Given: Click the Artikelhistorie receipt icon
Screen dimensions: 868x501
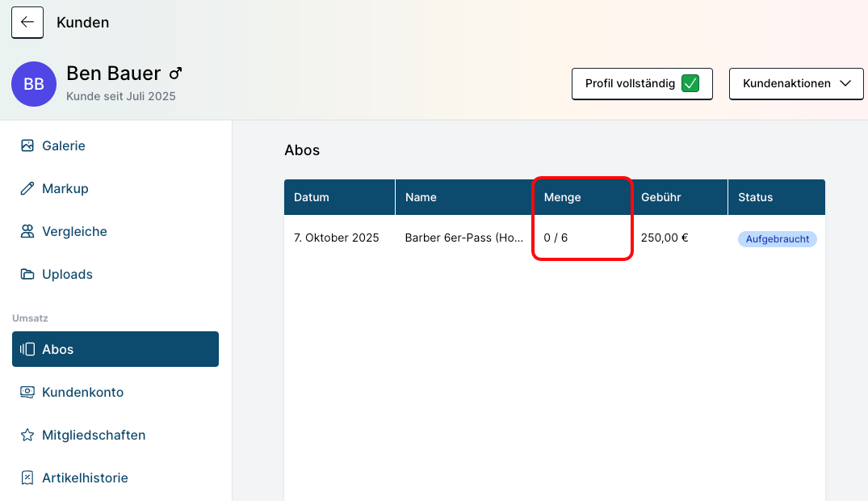Looking at the screenshot, I should (27, 478).
